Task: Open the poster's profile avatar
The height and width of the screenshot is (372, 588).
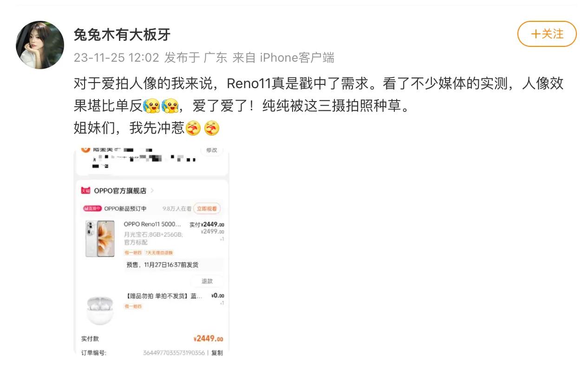Action: pos(40,45)
